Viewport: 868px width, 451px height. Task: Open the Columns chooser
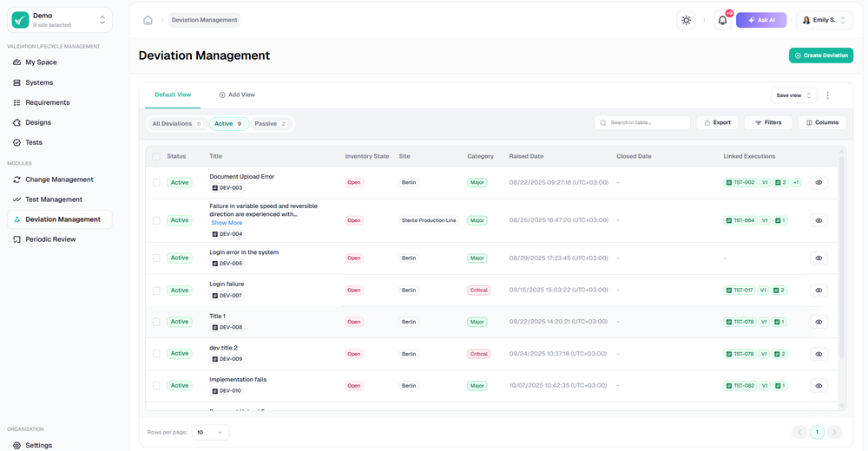tap(822, 123)
